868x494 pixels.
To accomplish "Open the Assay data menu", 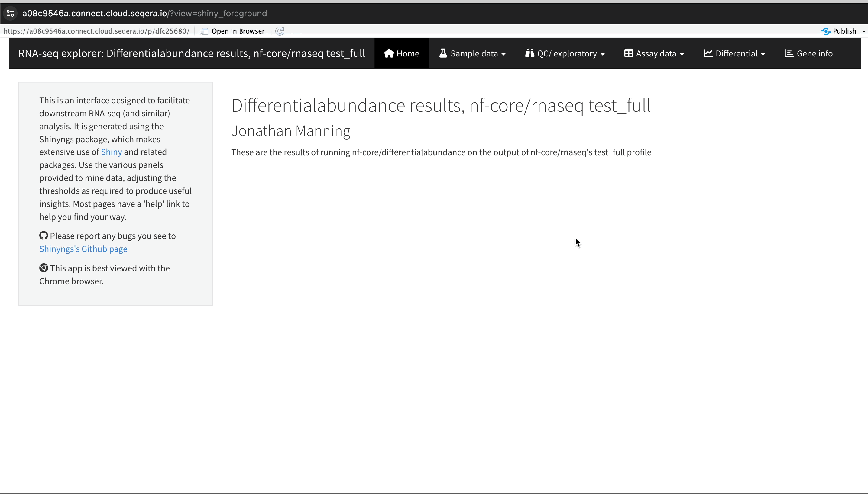I will (x=656, y=53).
